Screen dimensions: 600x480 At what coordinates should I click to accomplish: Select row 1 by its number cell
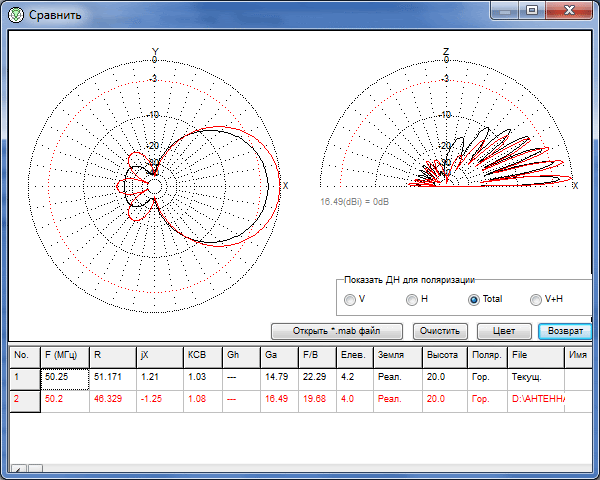(25, 379)
